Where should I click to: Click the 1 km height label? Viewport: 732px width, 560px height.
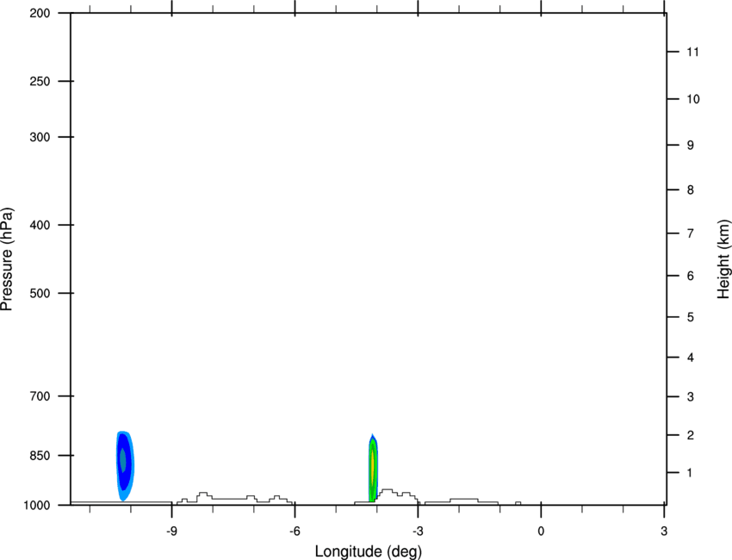pos(690,473)
